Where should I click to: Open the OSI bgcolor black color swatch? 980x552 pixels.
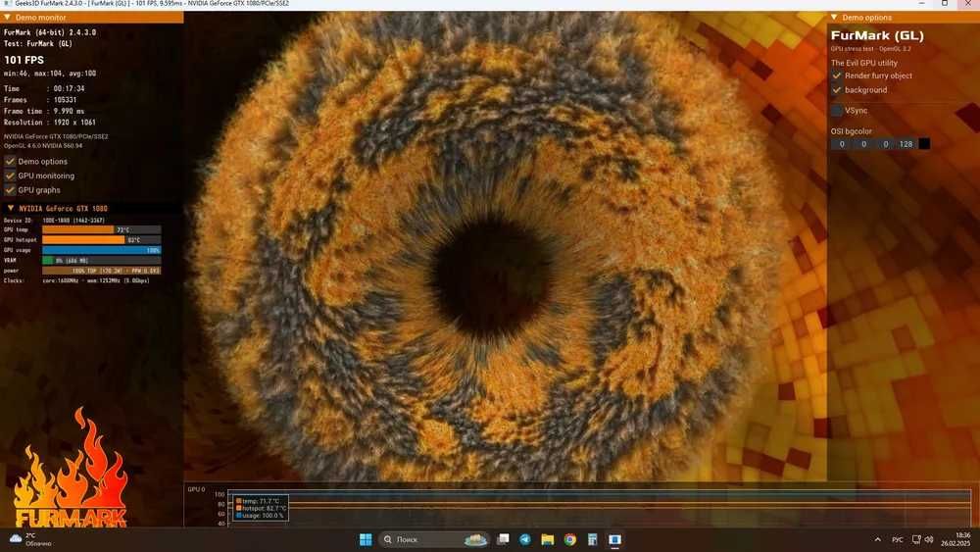(x=924, y=144)
